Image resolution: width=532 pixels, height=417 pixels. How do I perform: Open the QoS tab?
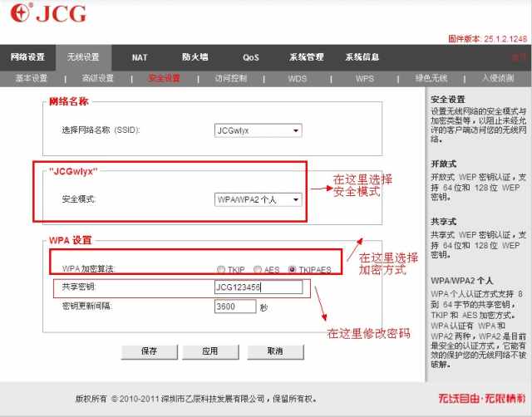(251, 57)
